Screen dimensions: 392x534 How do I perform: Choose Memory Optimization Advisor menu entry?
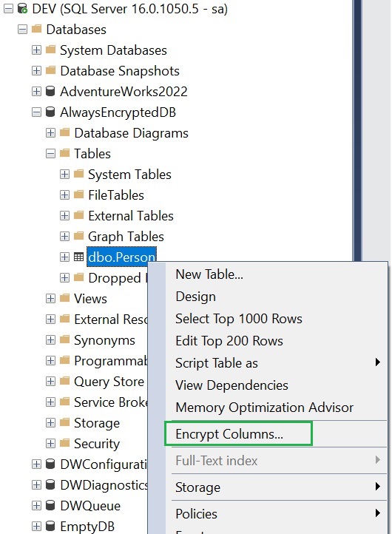(x=264, y=408)
